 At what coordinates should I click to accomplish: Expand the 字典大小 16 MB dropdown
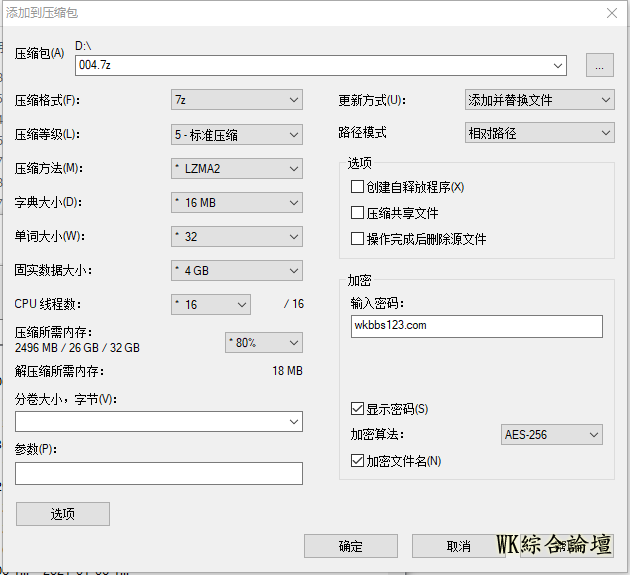point(236,202)
